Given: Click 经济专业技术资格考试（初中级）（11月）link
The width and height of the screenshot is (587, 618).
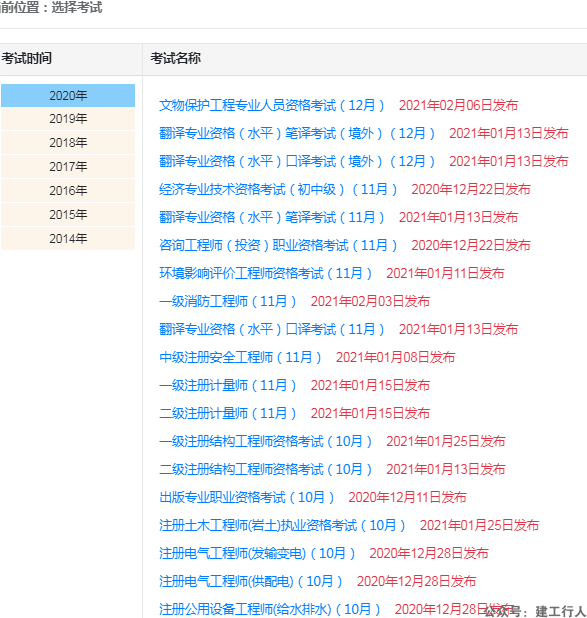Looking at the screenshot, I should pyautogui.click(x=278, y=189).
